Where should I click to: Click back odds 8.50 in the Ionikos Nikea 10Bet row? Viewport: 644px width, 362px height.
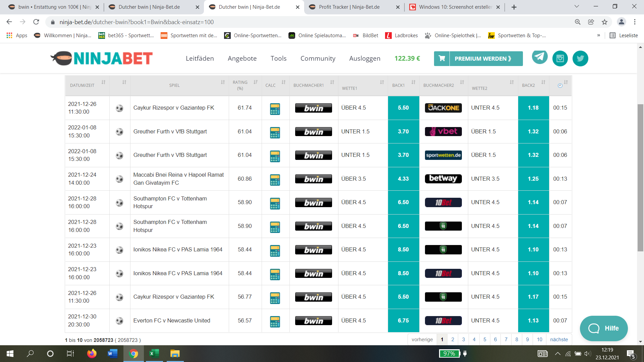coord(404,274)
